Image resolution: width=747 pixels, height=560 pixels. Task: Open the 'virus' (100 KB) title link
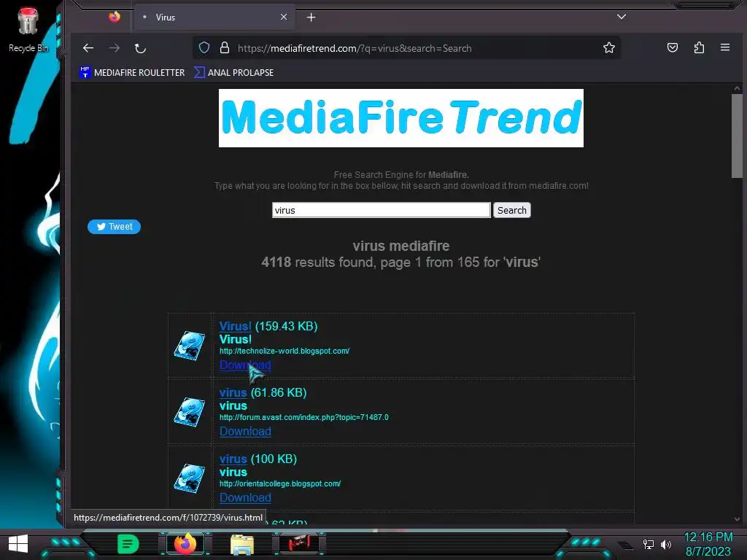pos(233,459)
